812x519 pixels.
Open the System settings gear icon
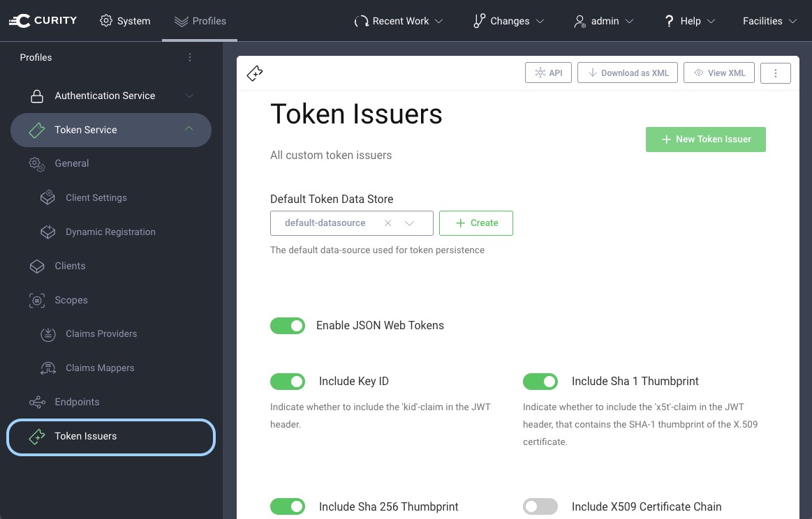point(107,21)
